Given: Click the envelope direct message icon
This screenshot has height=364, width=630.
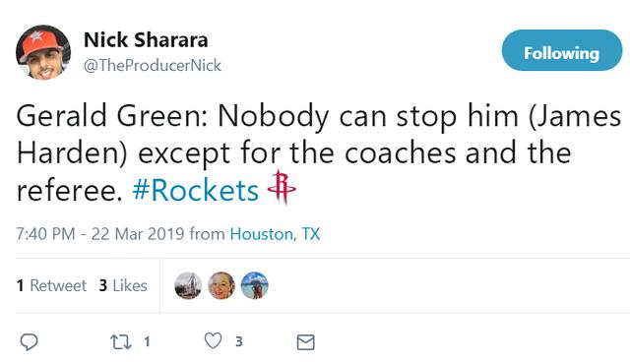Looking at the screenshot, I should click(306, 342).
